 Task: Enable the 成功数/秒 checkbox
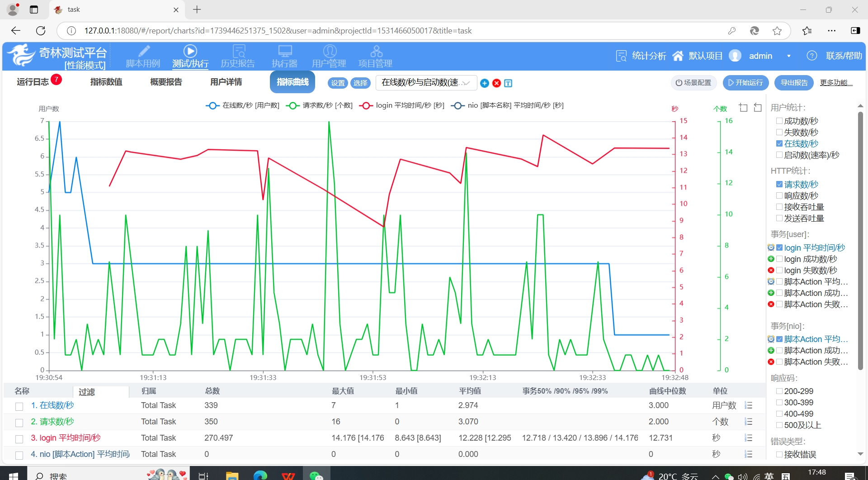pos(779,121)
